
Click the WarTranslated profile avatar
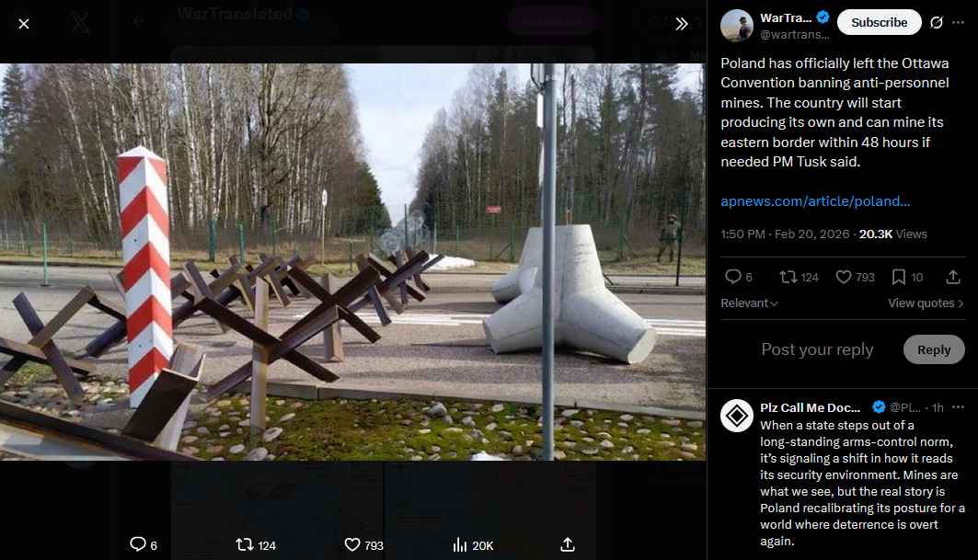point(737,26)
